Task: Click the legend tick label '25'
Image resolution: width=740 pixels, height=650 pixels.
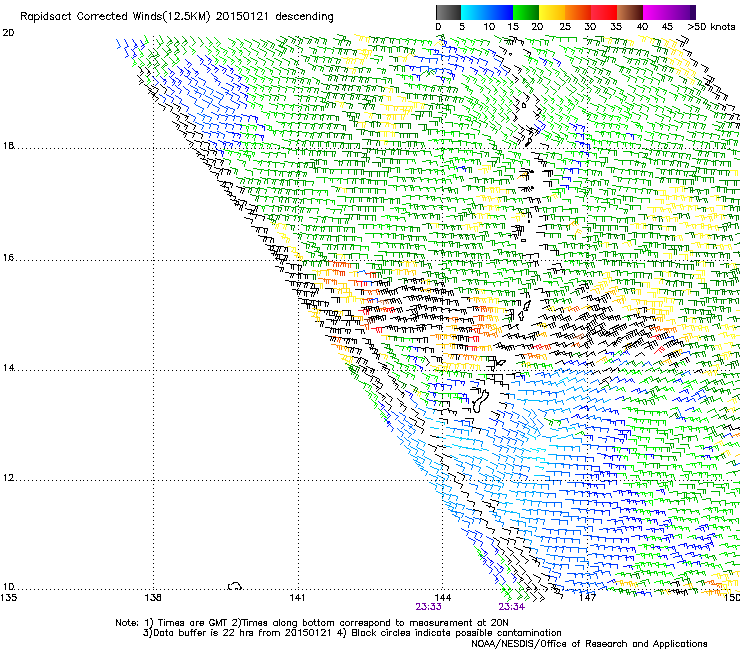Action: [x=565, y=27]
